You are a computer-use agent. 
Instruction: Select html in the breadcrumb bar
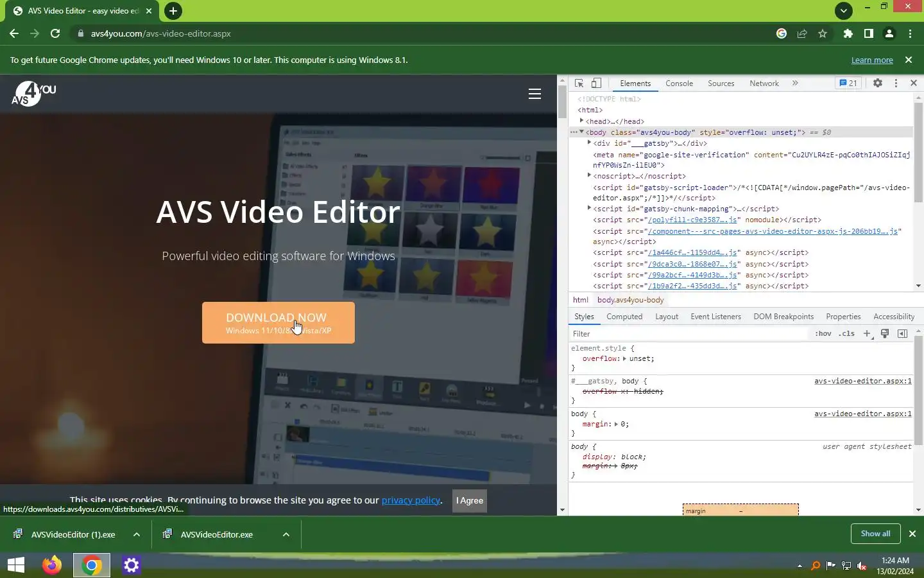point(581,300)
